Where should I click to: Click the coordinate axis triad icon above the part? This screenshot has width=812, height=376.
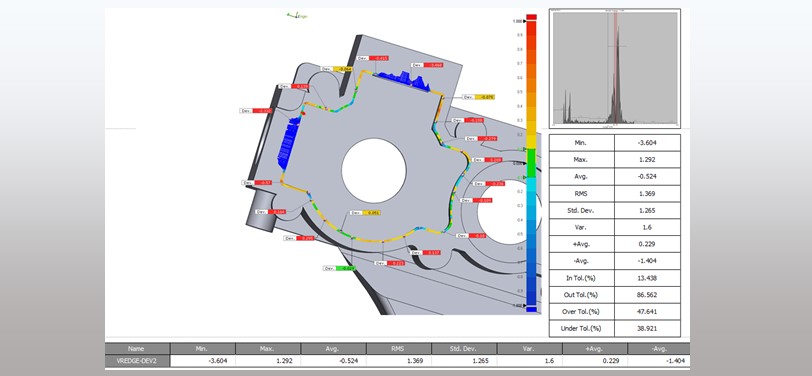(x=297, y=16)
